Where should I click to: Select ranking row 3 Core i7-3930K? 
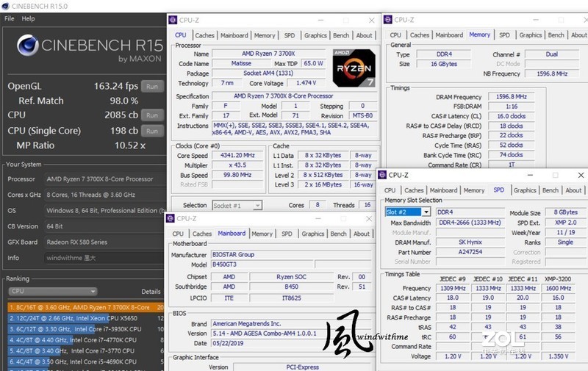click(85, 329)
